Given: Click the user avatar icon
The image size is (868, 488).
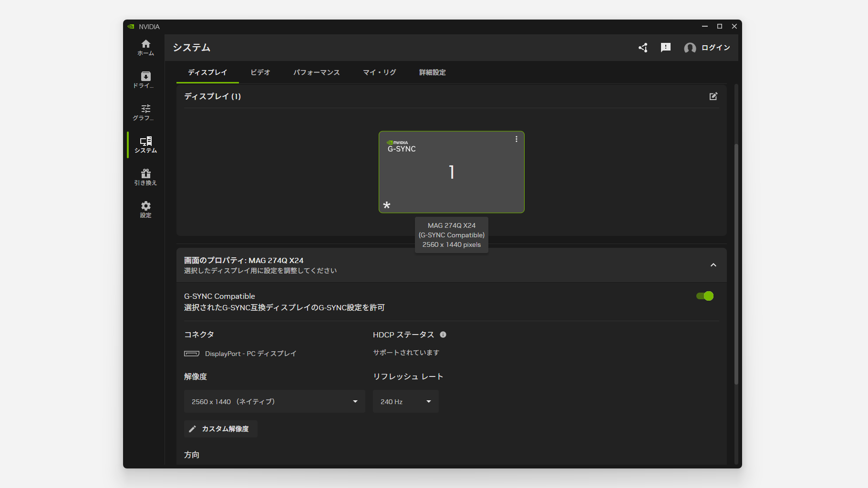Looking at the screenshot, I should pos(690,48).
